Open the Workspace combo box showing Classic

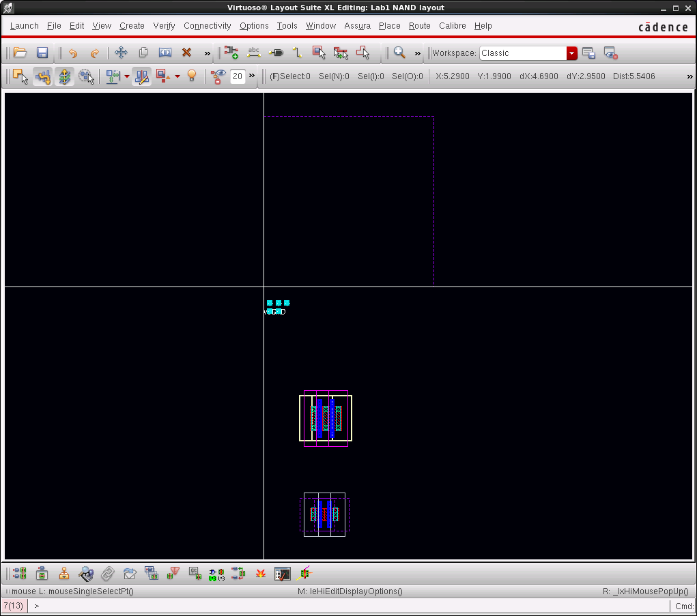tap(528, 53)
